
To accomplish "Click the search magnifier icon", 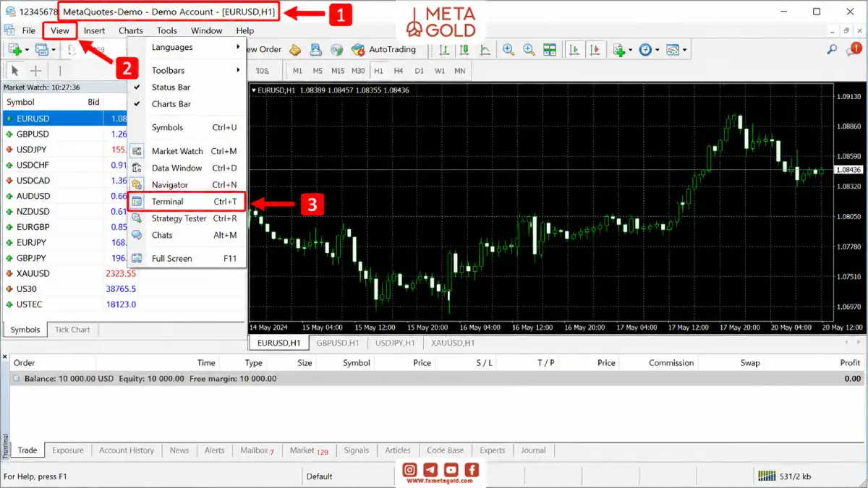I will [833, 50].
